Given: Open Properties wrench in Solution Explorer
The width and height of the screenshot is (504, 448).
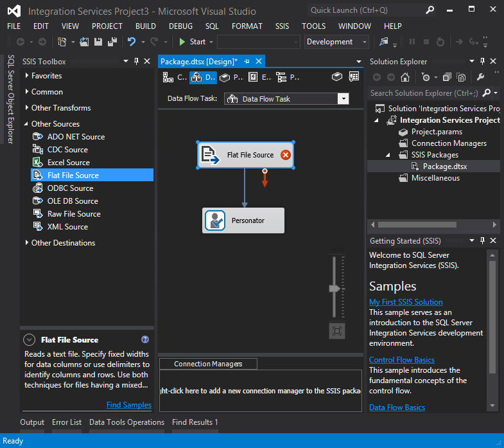Looking at the screenshot, I should click(480, 77).
